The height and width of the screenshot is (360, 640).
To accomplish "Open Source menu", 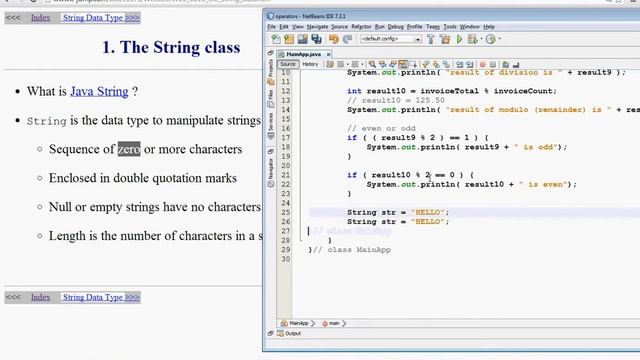I will pos(339,27).
